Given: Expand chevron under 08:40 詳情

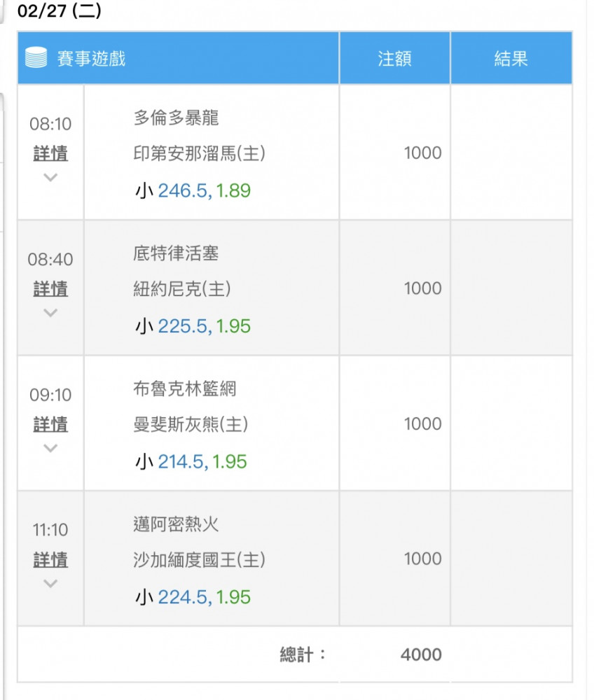Looking at the screenshot, I should click(x=50, y=313).
